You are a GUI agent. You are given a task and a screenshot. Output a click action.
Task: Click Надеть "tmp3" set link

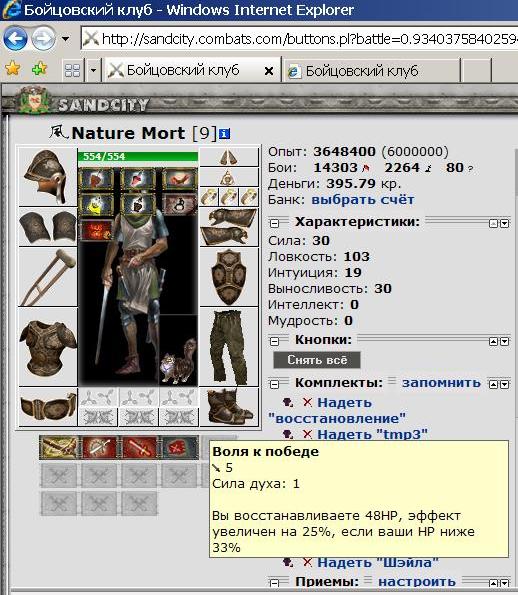(372, 434)
